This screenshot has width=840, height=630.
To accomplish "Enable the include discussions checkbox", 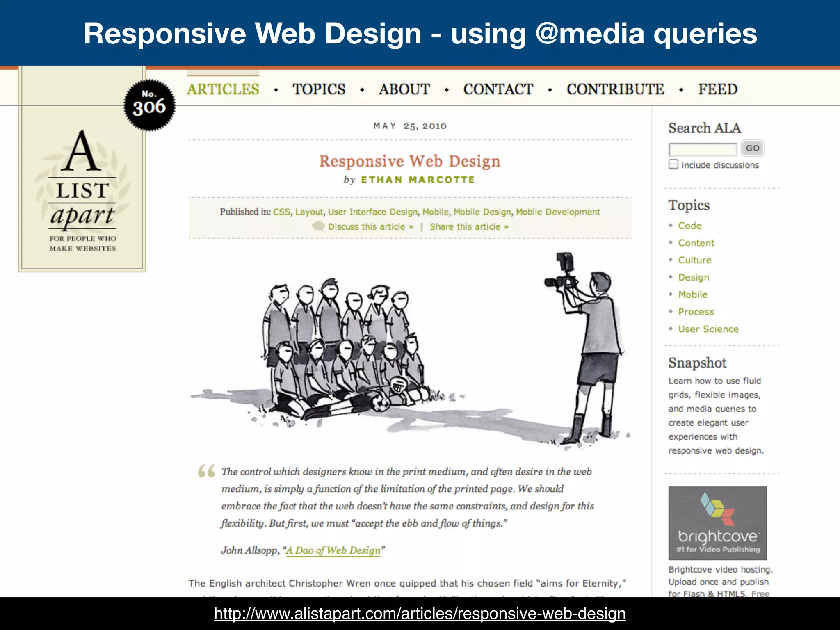I will coord(673,164).
